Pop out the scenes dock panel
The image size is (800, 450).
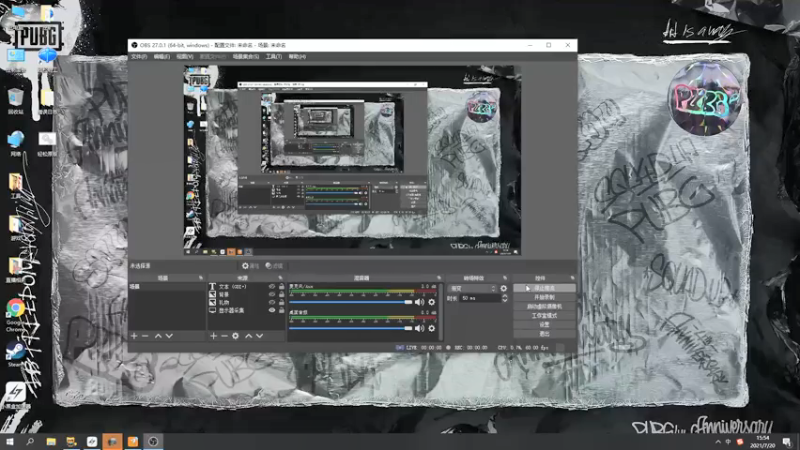point(201,278)
